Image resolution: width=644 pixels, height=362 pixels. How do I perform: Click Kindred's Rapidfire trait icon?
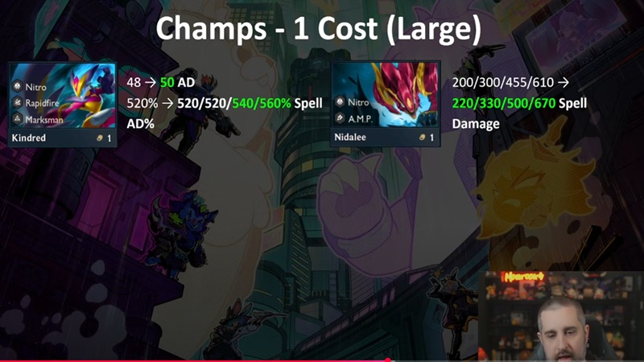coord(17,103)
